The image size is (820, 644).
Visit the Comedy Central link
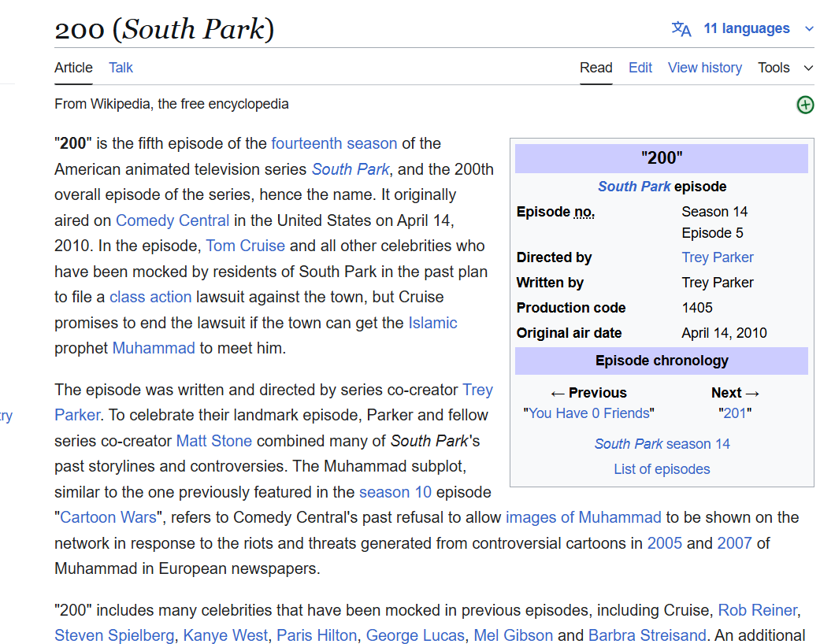173,220
